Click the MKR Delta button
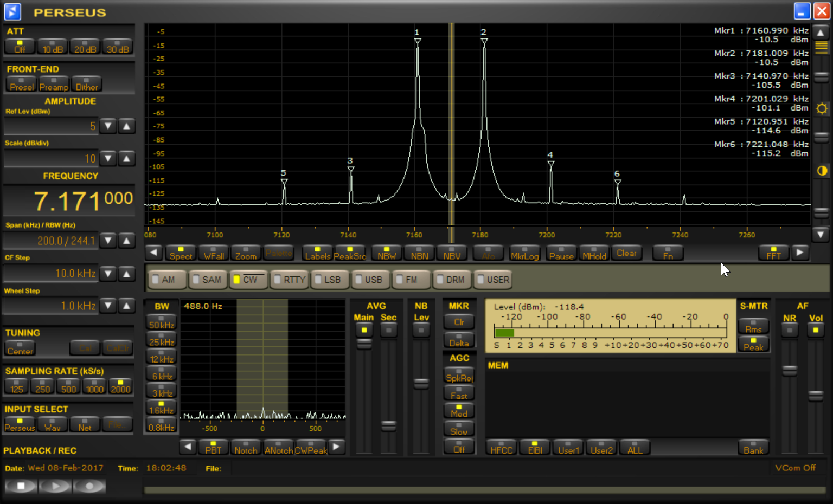Screen dimensions: 833x504 pos(459,340)
